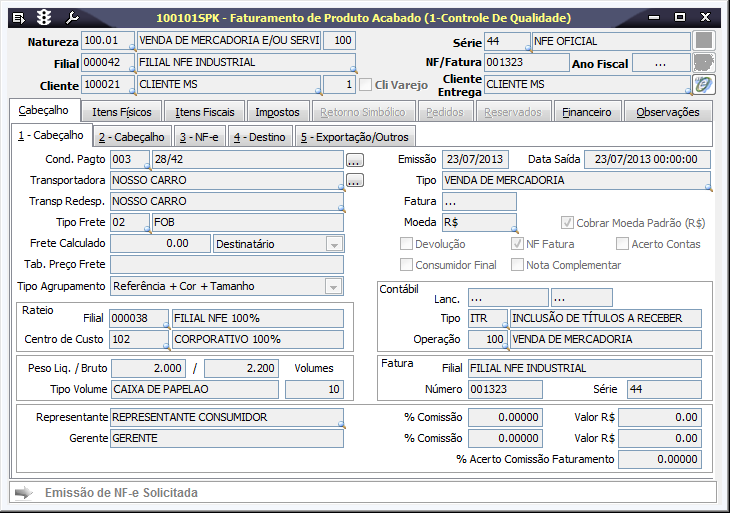Click the Rateio Filial code 000038

tap(139, 318)
